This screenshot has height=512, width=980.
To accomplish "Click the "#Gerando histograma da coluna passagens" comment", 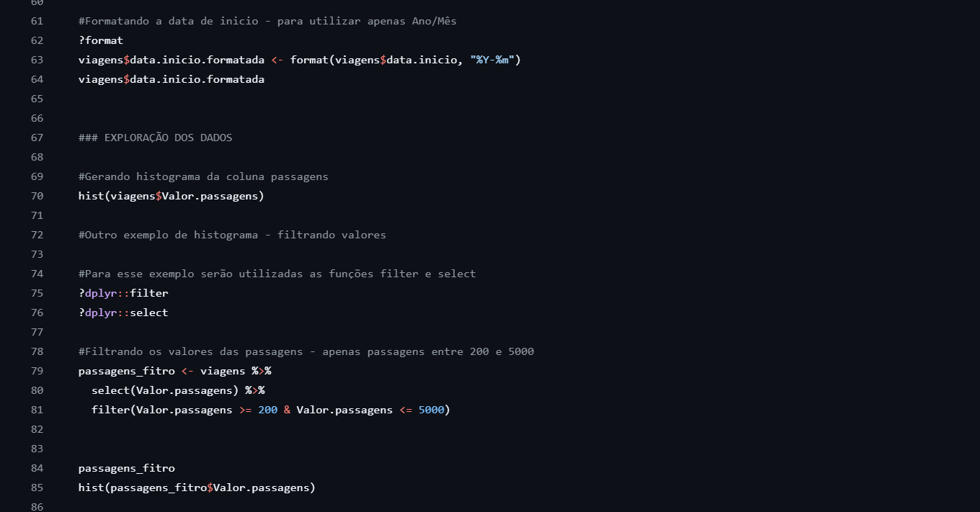I will pyautogui.click(x=203, y=176).
